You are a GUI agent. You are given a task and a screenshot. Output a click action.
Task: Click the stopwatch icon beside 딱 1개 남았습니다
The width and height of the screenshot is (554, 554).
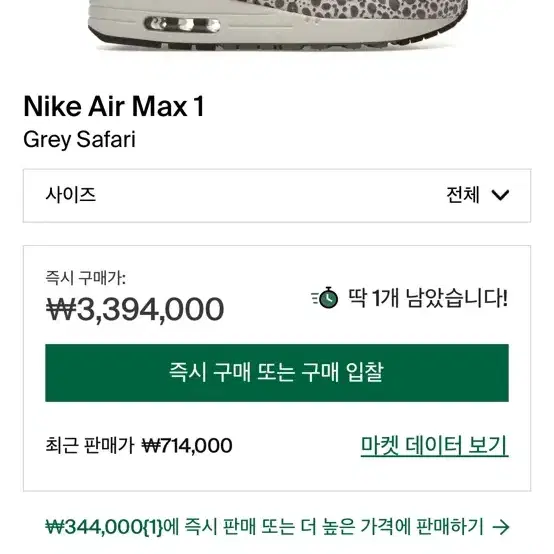[x=325, y=297]
